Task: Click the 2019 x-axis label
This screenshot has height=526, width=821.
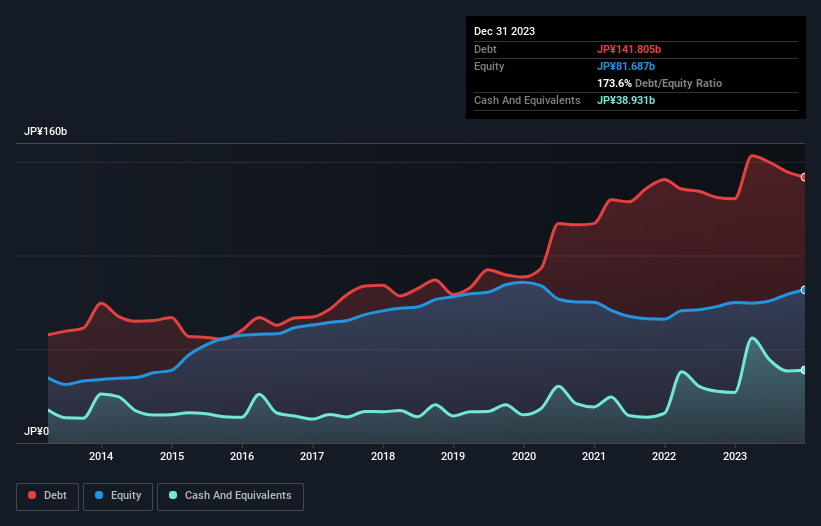Action: click(x=453, y=456)
